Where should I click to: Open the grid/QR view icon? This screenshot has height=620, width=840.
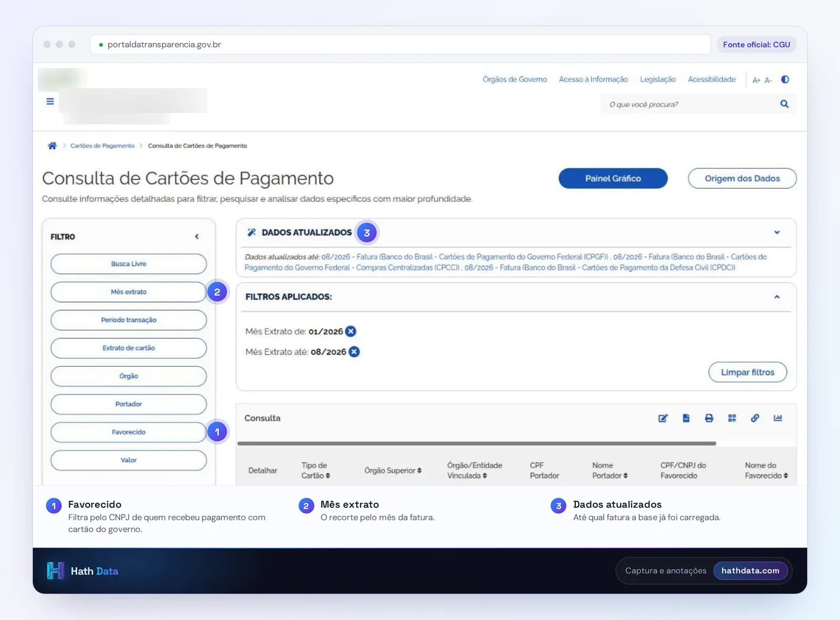732,418
